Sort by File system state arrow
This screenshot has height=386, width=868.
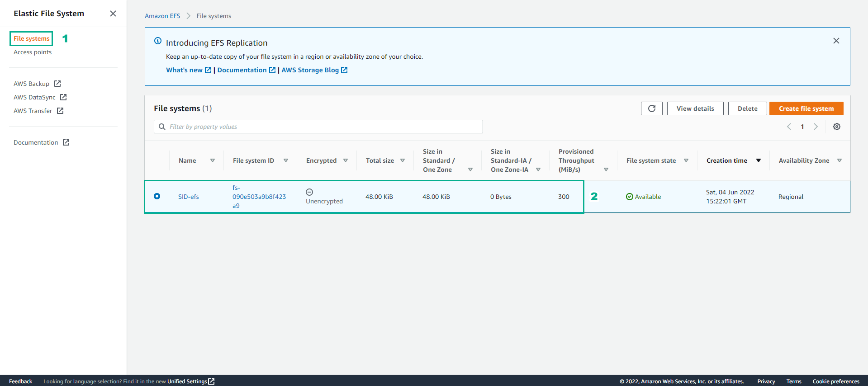686,160
